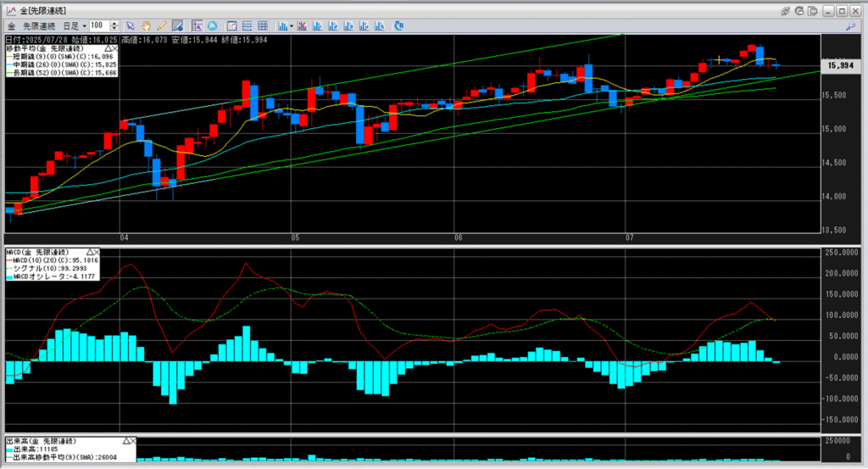
Task: Select the arrow pointer cursor tool
Action: coord(130,26)
